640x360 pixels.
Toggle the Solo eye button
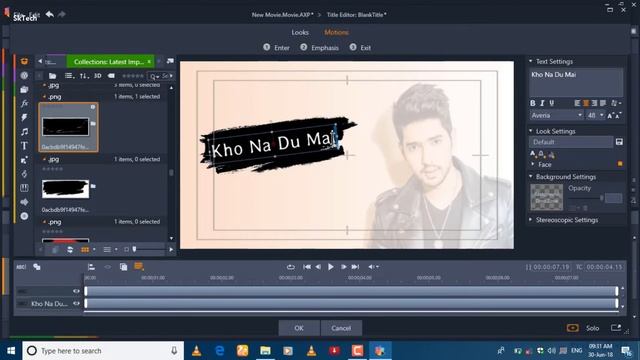pos(573,328)
